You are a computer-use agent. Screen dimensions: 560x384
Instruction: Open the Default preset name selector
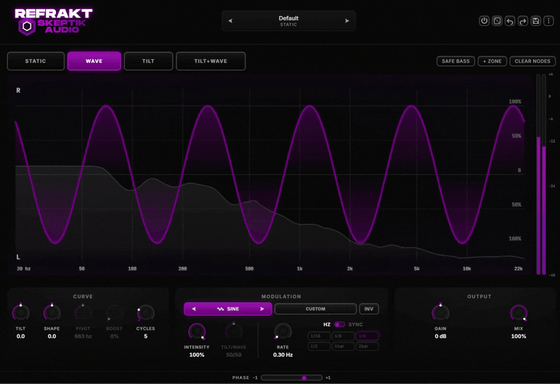pyautogui.click(x=289, y=21)
